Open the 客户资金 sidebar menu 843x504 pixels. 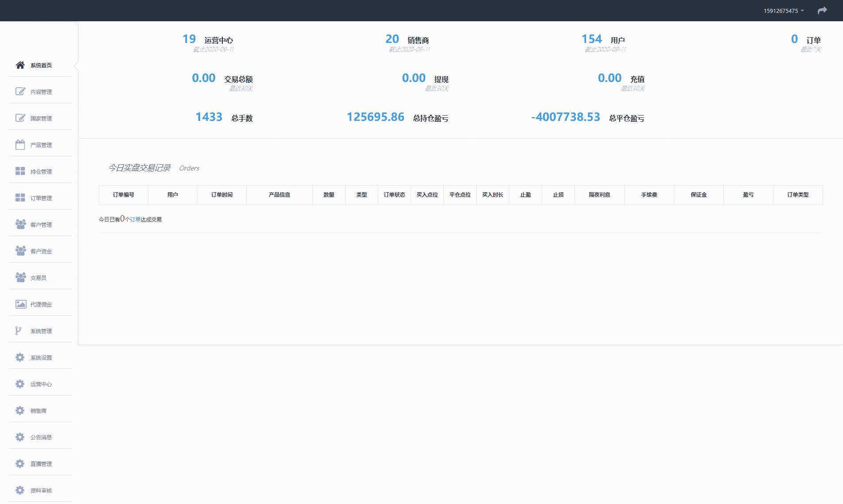point(41,251)
